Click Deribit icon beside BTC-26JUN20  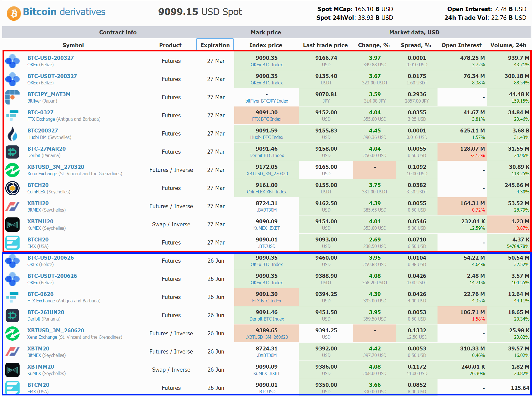[x=12, y=315]
